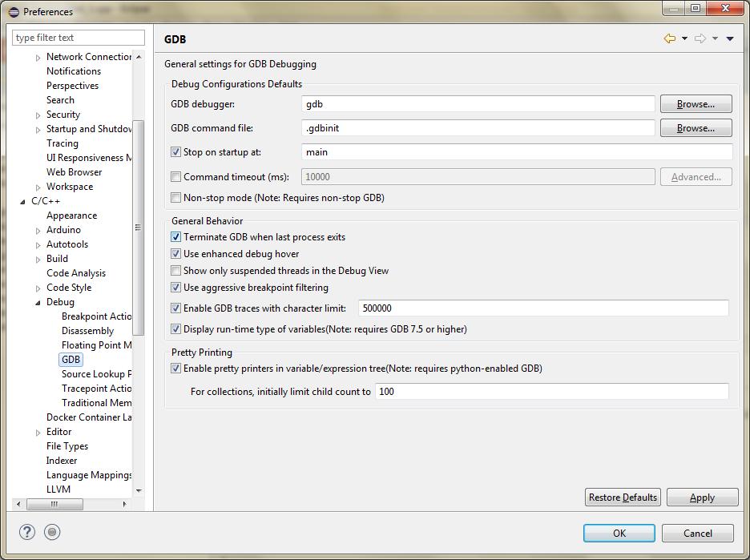Image resolution: width=750 pixels, height=560 pixels.
Task: Focus the type filter text field
Action: [x=79, y=38]
